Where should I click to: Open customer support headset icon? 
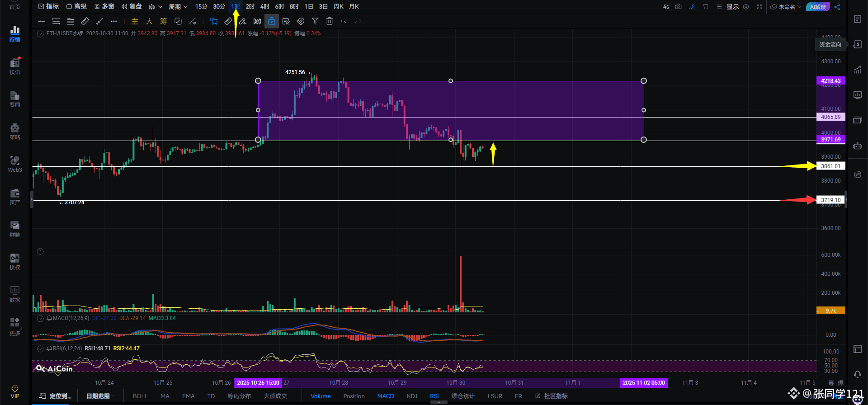coord(858,374)
